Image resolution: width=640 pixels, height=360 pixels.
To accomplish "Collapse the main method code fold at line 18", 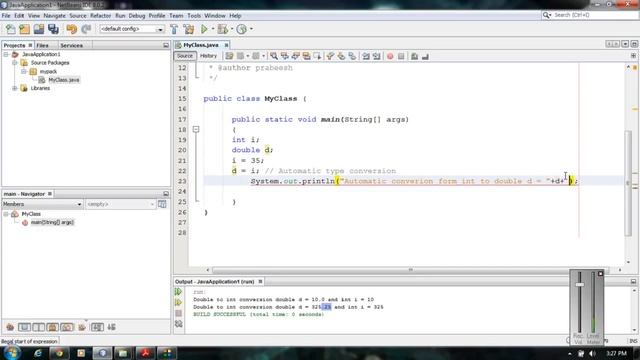I will (x=196, y=129).
